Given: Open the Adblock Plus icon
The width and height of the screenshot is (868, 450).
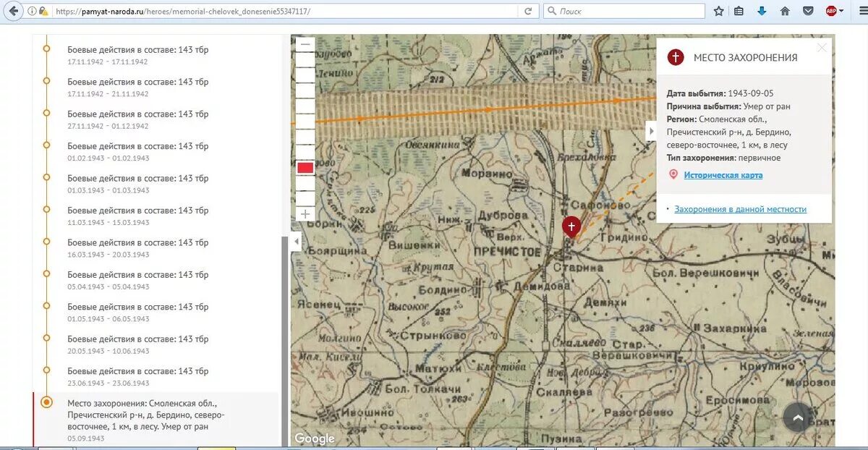Looking at the screenshot, I should point(831,11).
